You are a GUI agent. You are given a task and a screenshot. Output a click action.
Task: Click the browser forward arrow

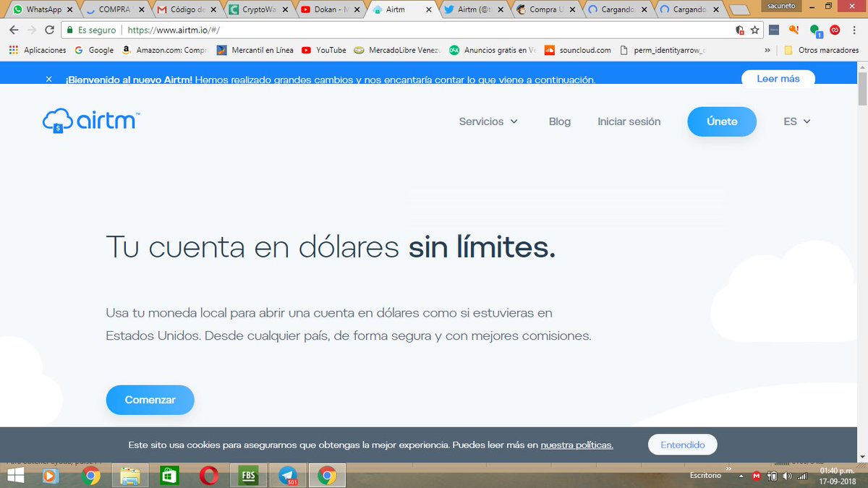pos(32,30)
